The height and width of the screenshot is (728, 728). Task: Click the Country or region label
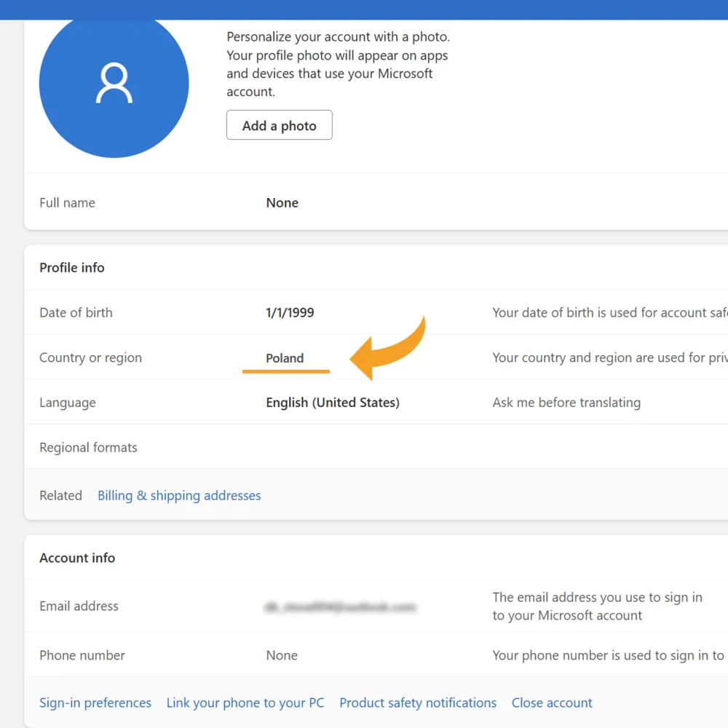(x=90, y=357)
